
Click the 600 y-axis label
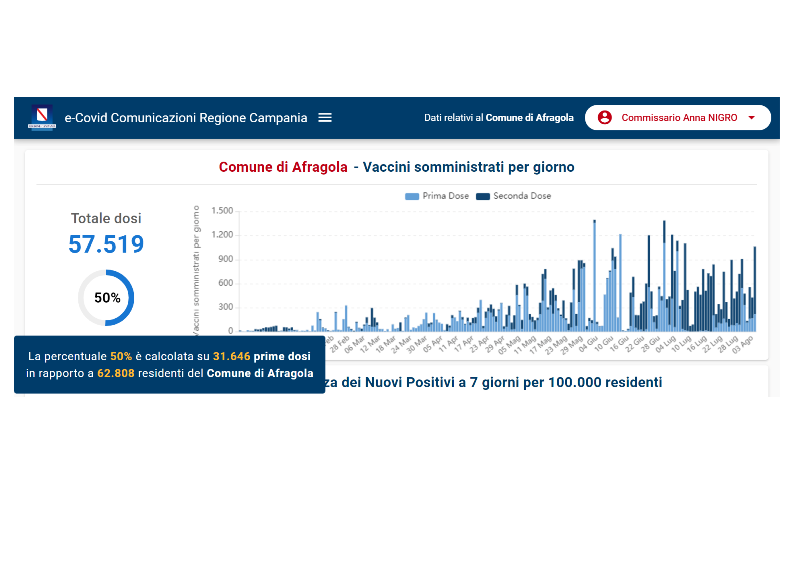pyautogui.click(x=226, y=283)
